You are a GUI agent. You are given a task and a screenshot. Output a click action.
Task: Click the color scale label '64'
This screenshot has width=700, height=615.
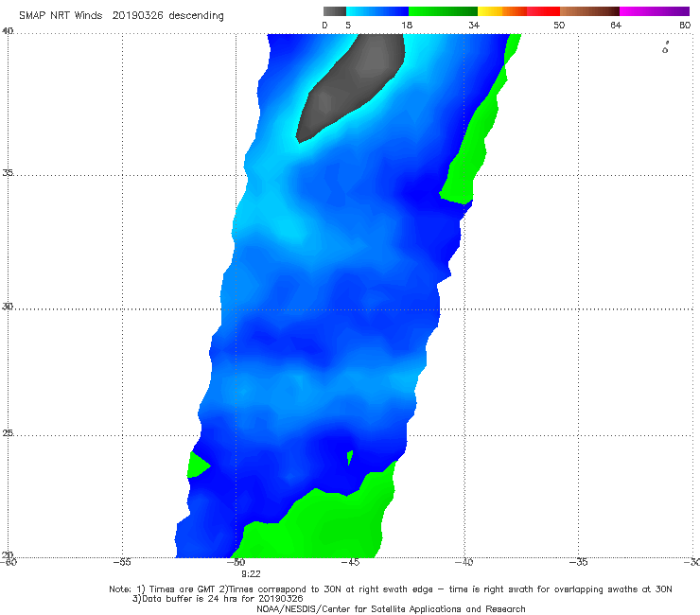click(616, 25)
